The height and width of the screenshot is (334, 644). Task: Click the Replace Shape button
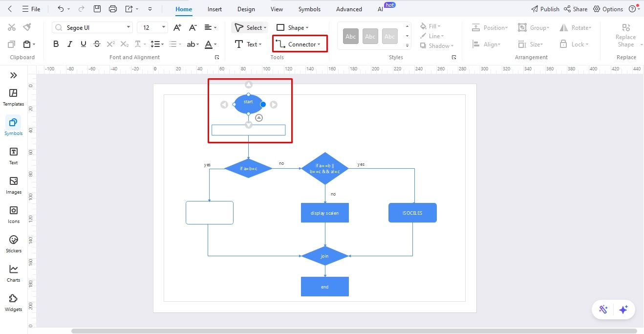point(625,36)
